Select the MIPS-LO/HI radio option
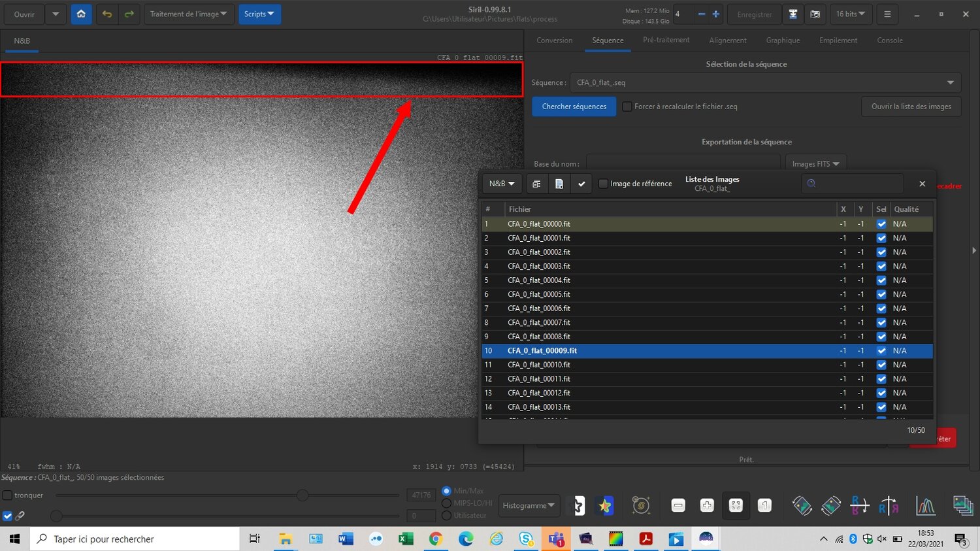980x551 pixels. click(x=447, y=503)
